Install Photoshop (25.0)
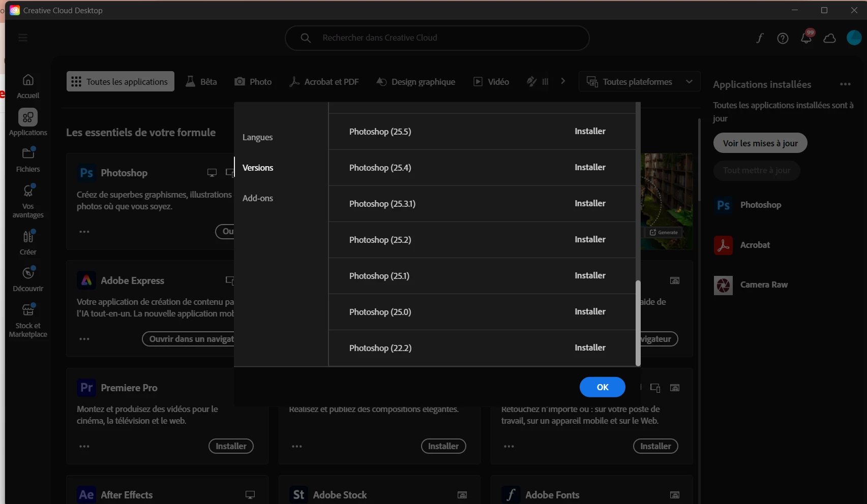The height and width of the screenshot is (504, 867). click(x=590, y=311)
